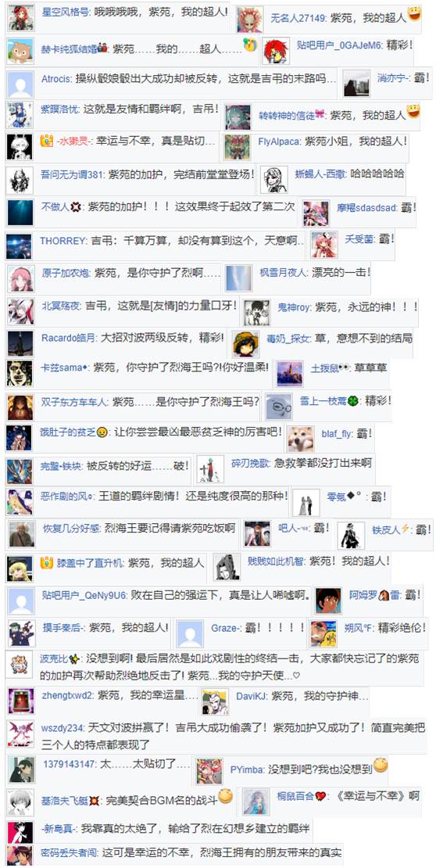Click the smiley emoji after PYimba's comment
The image size is (436, 868).
pos(380,766)
